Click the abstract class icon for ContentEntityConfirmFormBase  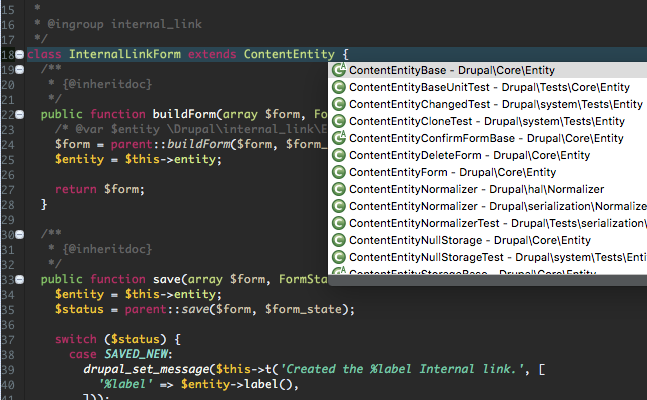coord(339,138)
